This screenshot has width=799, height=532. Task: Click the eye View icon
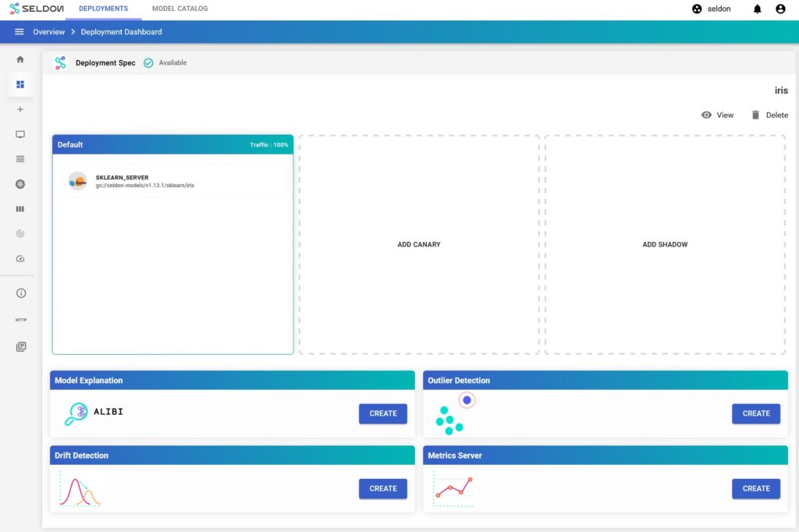[x=706, y=115]
